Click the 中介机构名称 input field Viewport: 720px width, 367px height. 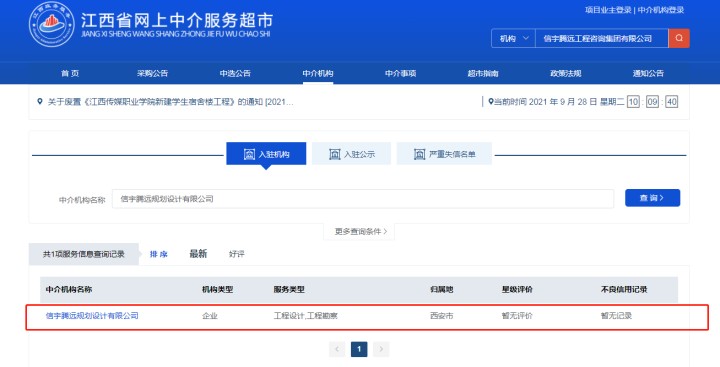pyautogui.click(x=363, y=199)
